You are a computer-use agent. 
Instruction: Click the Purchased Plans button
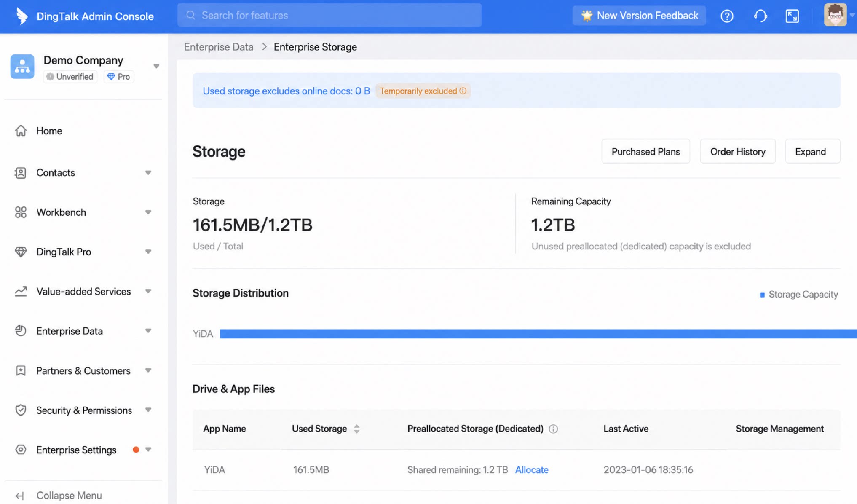click(645, 151)
